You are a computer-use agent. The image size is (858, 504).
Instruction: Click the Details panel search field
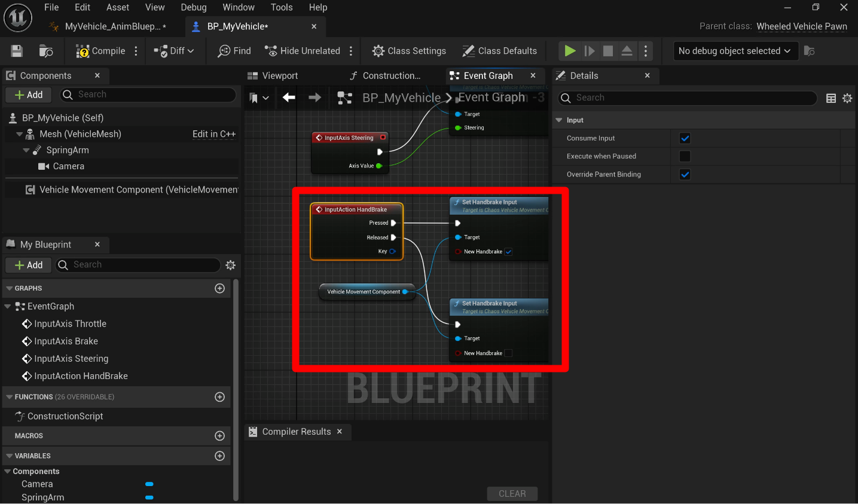[688, 98]
